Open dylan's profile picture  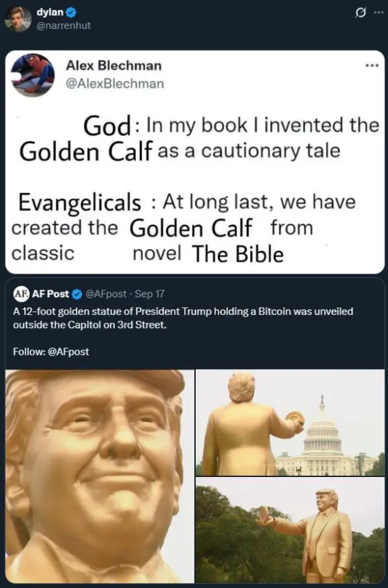tap(18, 19)
